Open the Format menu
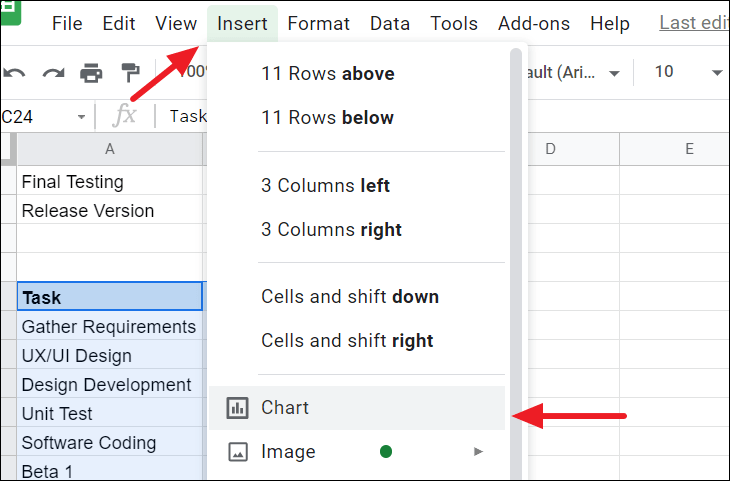 tap(318, 23)
